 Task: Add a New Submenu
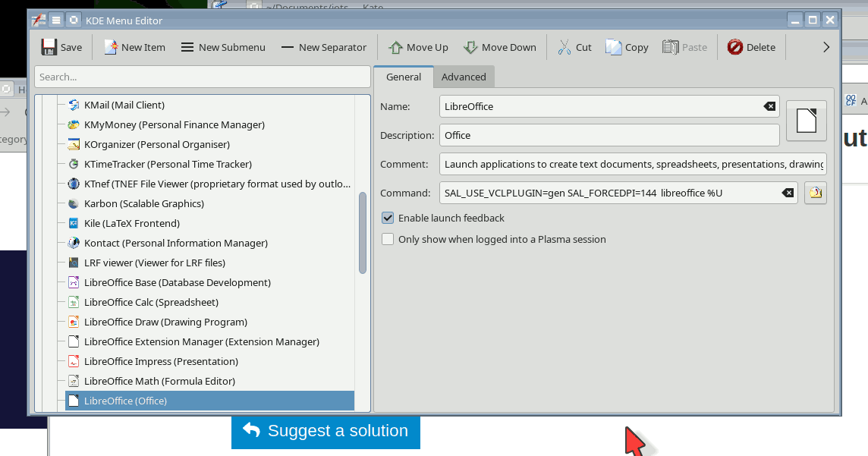223,47
